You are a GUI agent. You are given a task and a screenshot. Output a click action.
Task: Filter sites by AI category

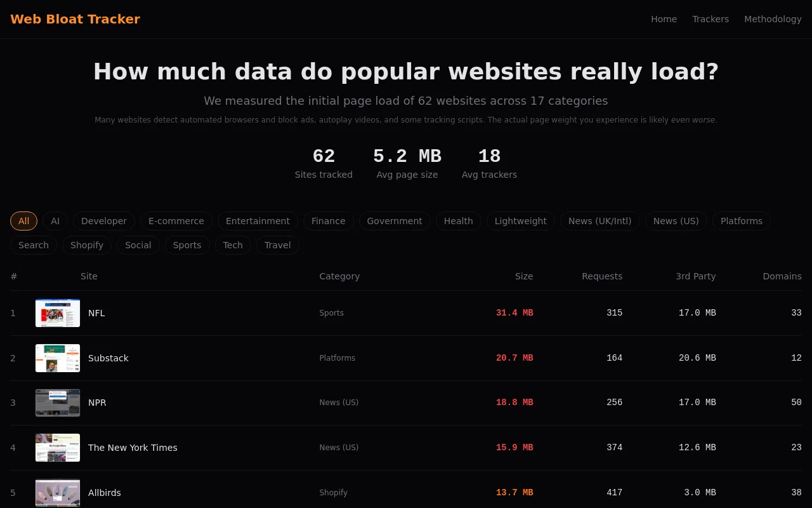pos(55,221)
